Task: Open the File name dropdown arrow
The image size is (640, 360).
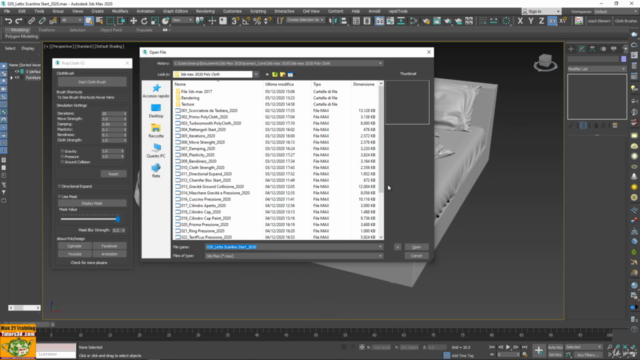Action: 380,247
